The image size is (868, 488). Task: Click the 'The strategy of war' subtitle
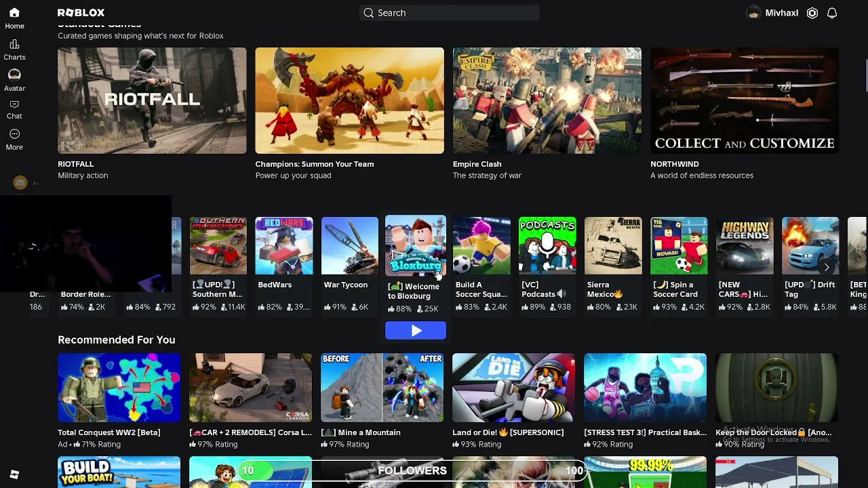click(x=487, y=176)
